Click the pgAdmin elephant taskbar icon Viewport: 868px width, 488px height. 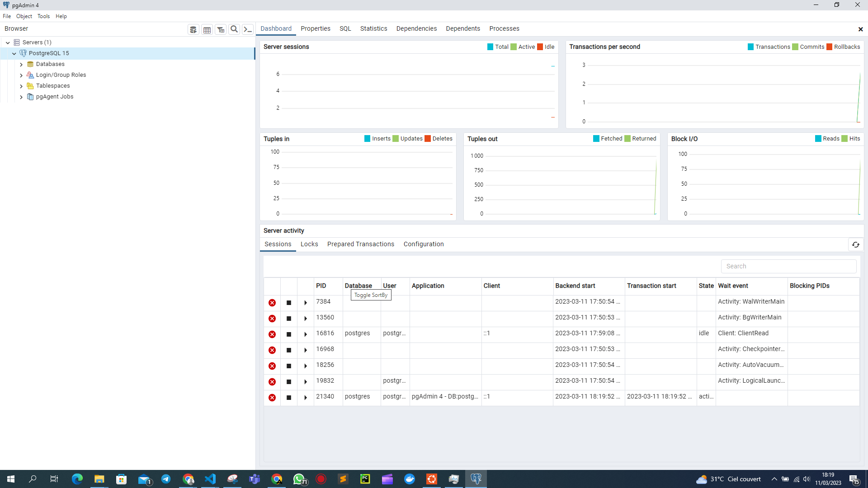click(476, 479)
